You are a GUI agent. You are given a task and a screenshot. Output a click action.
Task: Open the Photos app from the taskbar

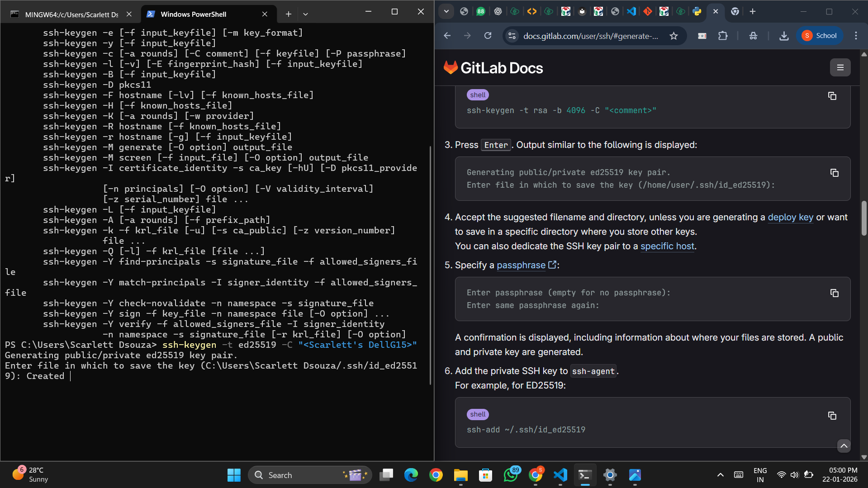pos(635,475)
